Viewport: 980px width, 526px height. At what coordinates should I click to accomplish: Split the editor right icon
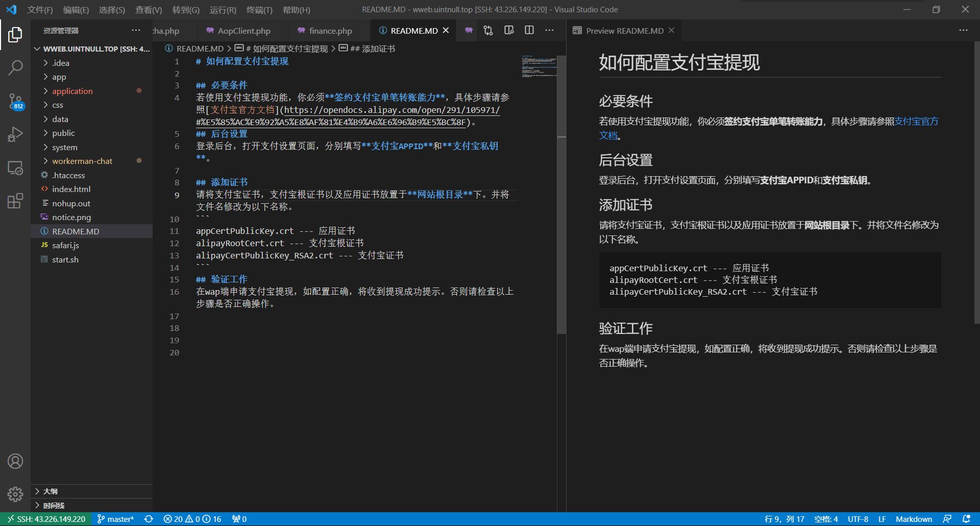(x=529, y=31)
